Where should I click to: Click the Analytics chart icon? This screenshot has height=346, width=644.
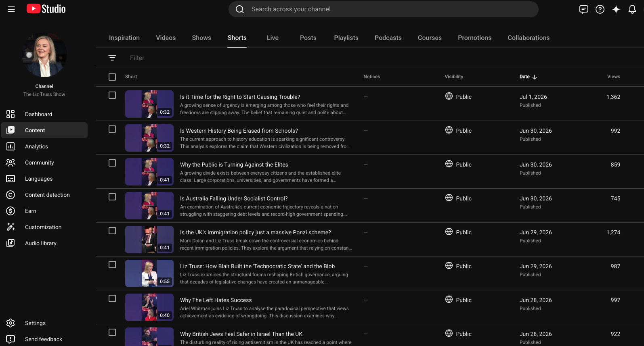click(x=10, y=146)
